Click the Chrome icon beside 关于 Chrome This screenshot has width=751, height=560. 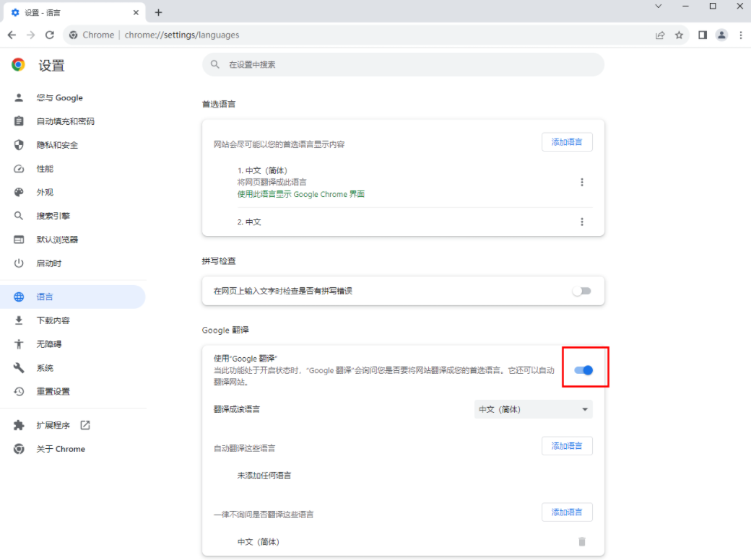19,449
